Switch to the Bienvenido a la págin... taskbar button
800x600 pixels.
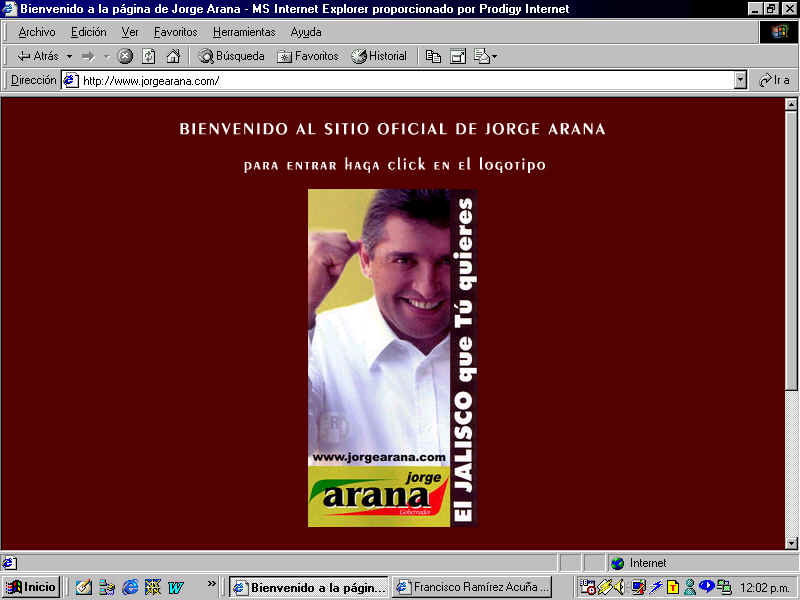click(309, 587)
